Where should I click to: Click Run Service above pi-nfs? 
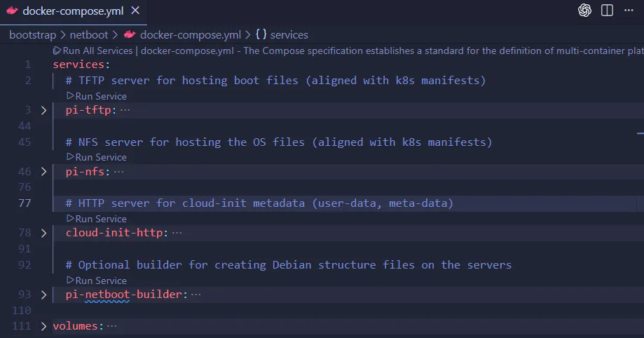[97, 158]
